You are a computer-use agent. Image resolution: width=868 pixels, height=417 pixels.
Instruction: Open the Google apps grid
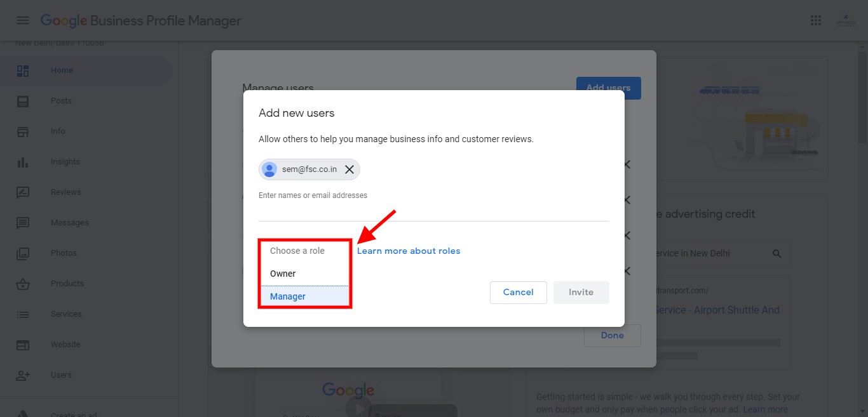[816, 20]
